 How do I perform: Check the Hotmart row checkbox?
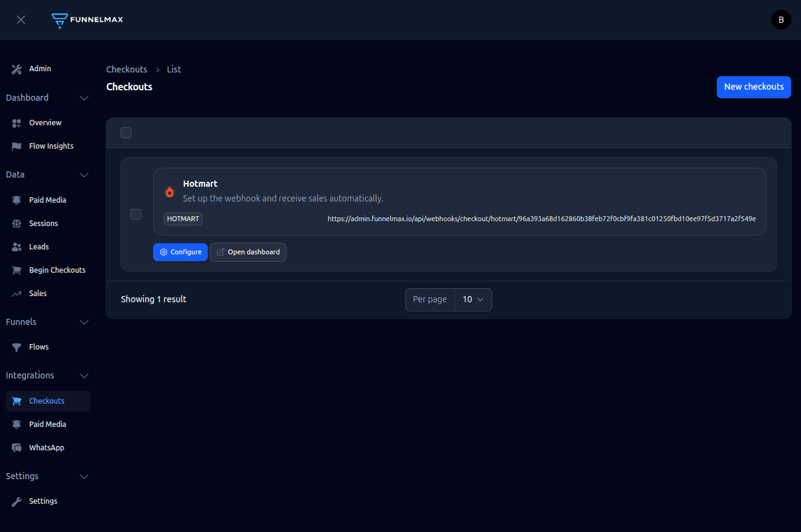(136, 214)
